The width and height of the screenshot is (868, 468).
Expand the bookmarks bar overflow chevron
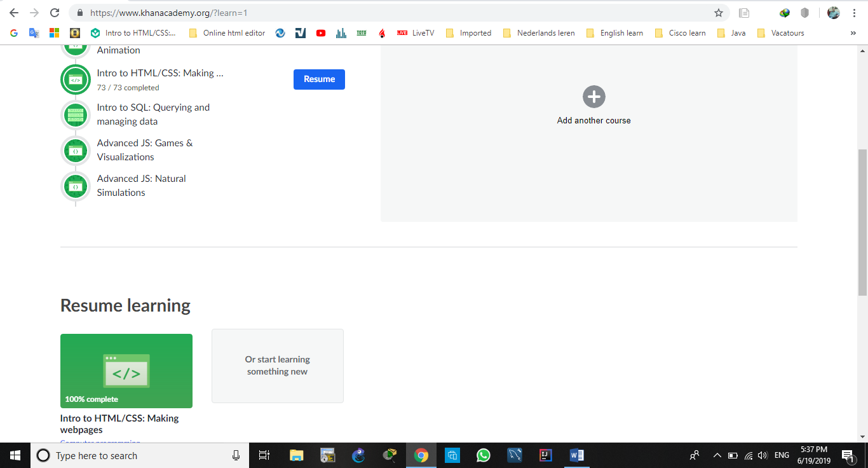853,33
